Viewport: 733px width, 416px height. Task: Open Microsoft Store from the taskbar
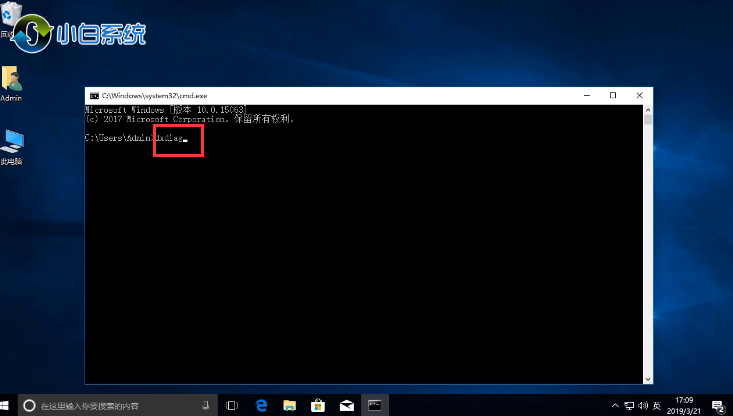318,405
